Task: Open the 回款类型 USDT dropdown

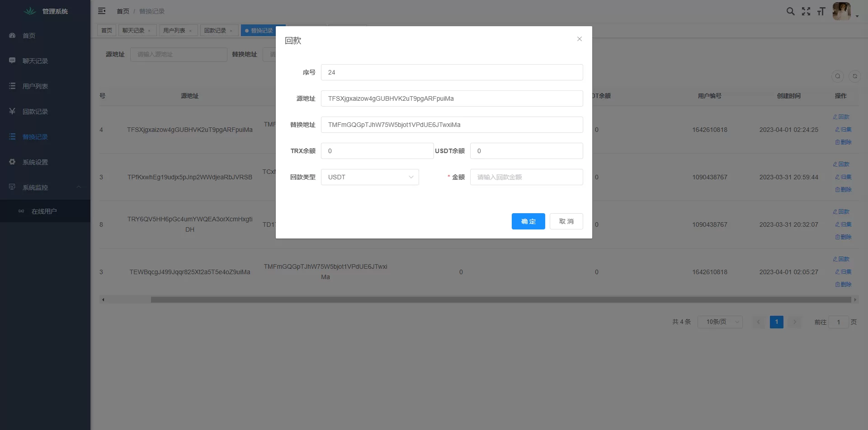Action: tap(370, 177)
